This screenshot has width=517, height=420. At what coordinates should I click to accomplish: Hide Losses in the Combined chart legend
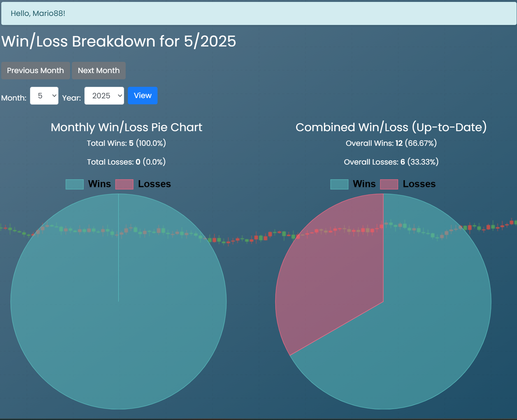408,184
